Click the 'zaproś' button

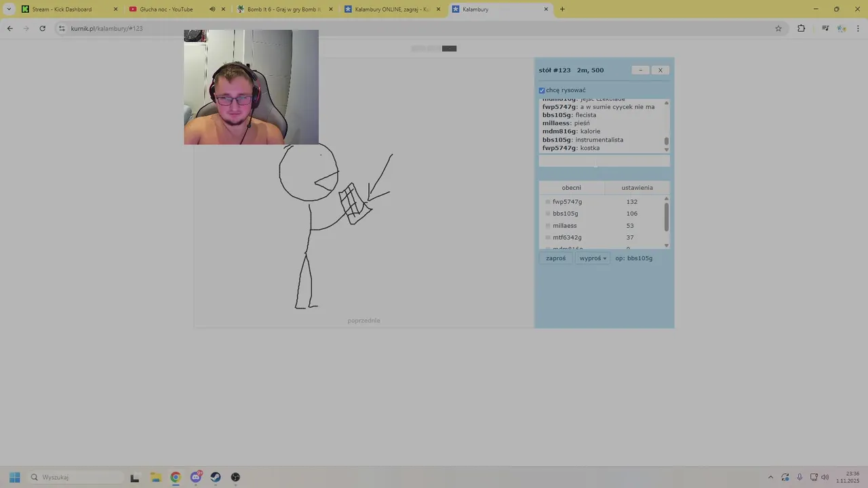[556, 258]
